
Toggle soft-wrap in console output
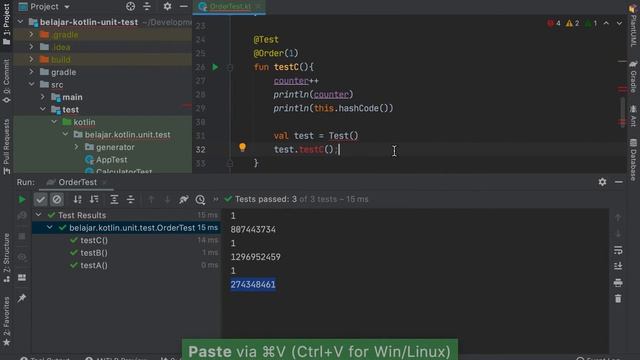point(618,250)
